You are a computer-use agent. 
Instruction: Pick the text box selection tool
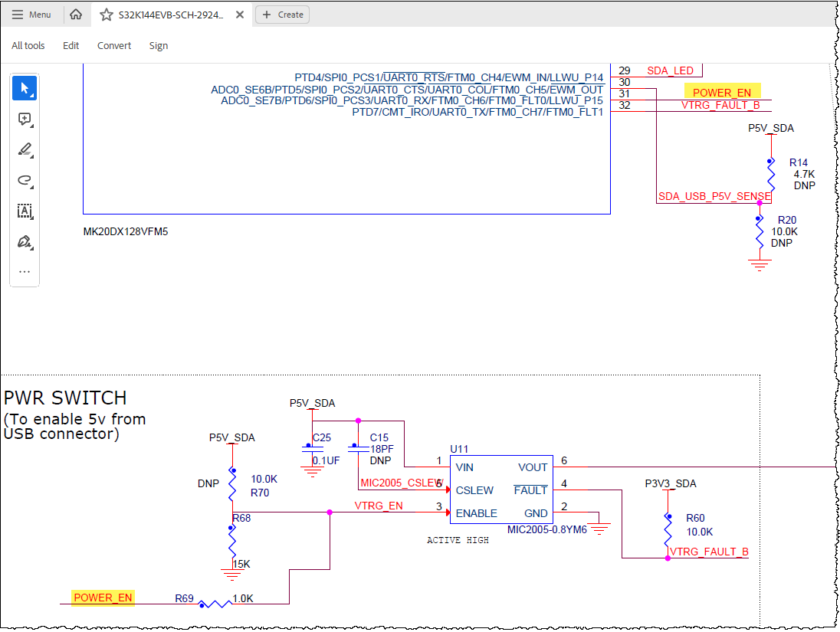(25, 211)
